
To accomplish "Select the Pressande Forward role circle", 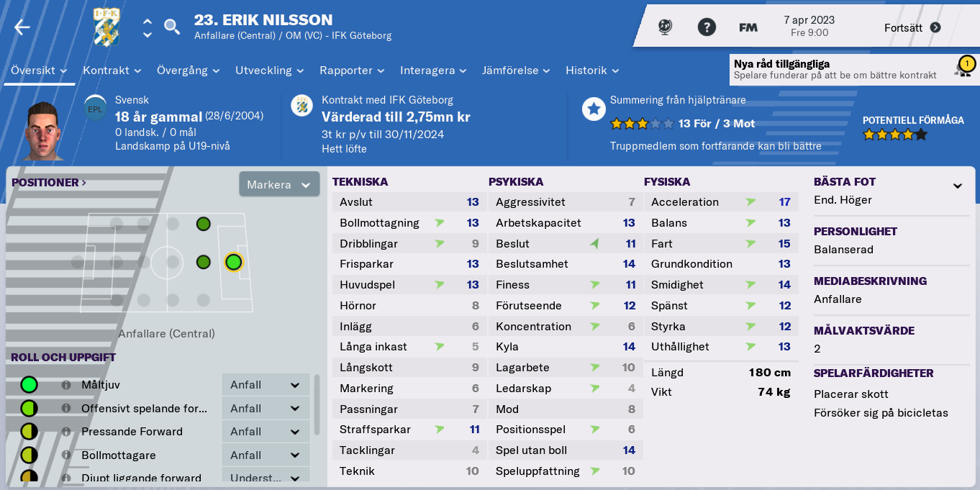I will pos(29,432).
